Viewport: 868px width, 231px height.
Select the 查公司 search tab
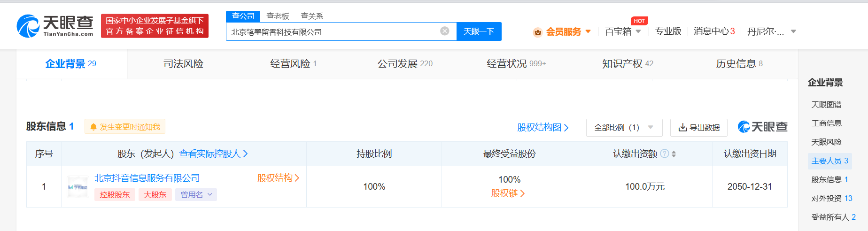pyautogui.click(x=243, y=16)
